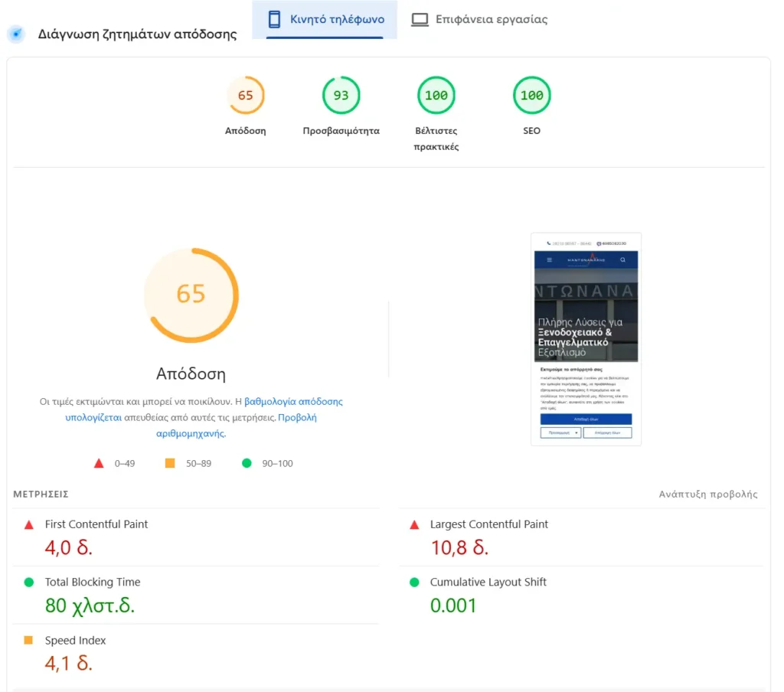Screen dimensions: 784x692
Task: Expand the Cumulative Layout Shift metric
Action: pyautogui.click(x=488, y=583)
